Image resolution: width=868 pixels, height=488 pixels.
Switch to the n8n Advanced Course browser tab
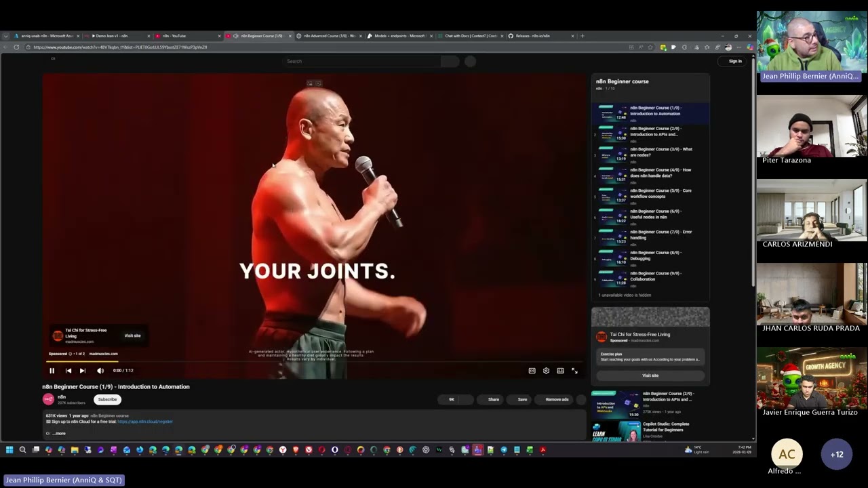pos(329,36)
